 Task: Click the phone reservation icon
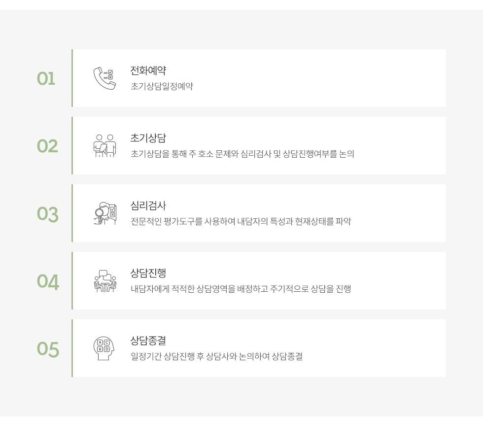[104, 78]
